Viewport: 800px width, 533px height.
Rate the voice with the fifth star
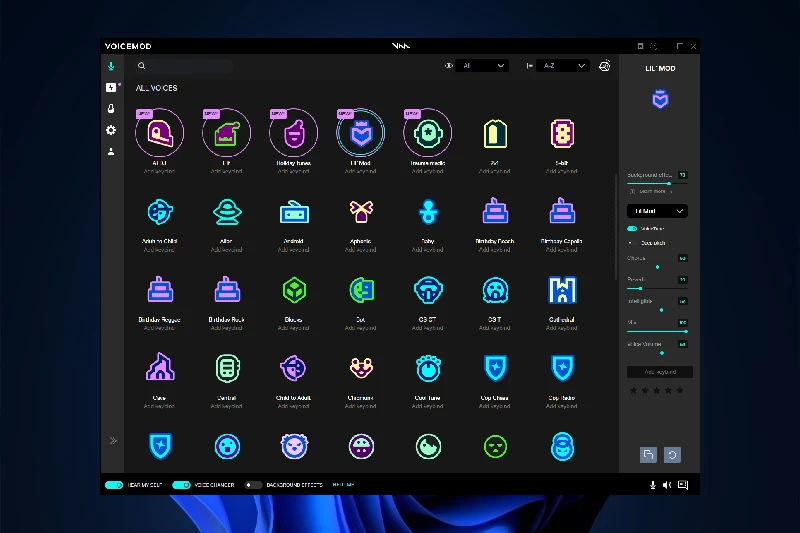click(680, 391)
